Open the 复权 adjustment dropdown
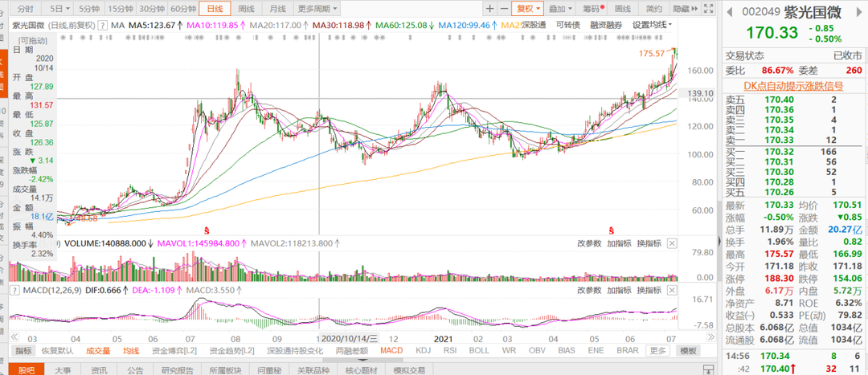This screenshot has height=375, width=868. click(x=527, y=9)
